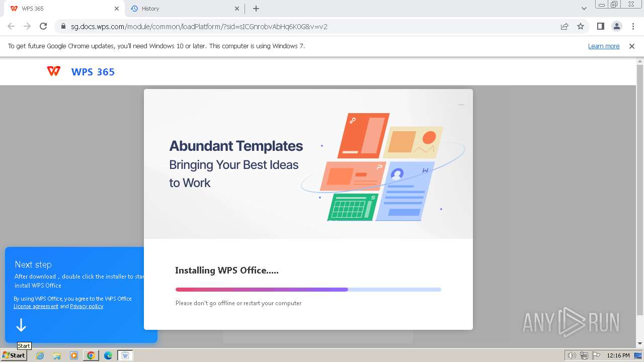
Task: Switch to Chrome in the taskbar
Action: point(91,355)
